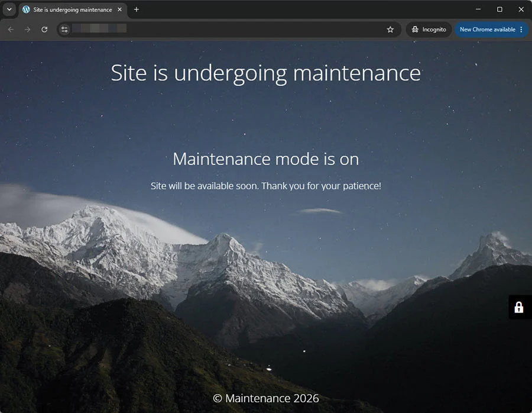
Task: Maximize the Chrome window
Action: (x=499, y=9)
